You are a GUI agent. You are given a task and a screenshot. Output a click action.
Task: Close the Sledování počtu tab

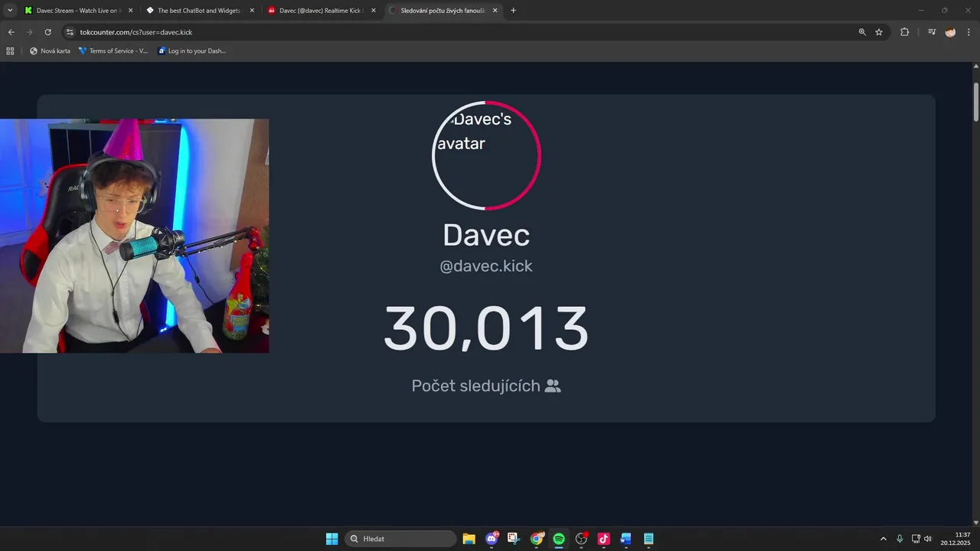[495, 11]
